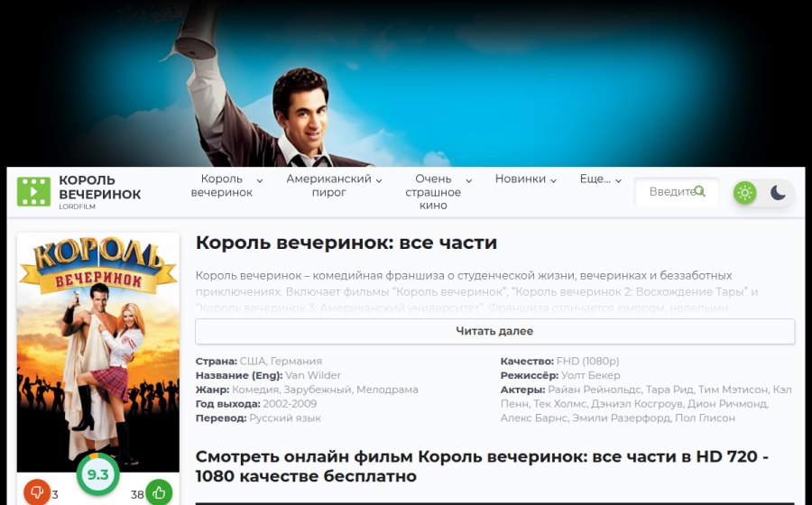Screen dimensions: 812x505
Task: Open the Еще... nav item
Action: click(595, 179)
